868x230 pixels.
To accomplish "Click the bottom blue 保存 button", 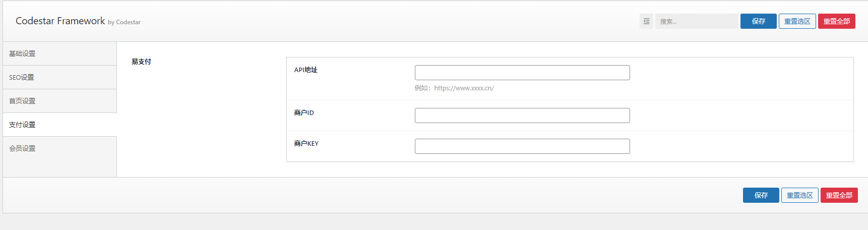I will click(761, 195).
